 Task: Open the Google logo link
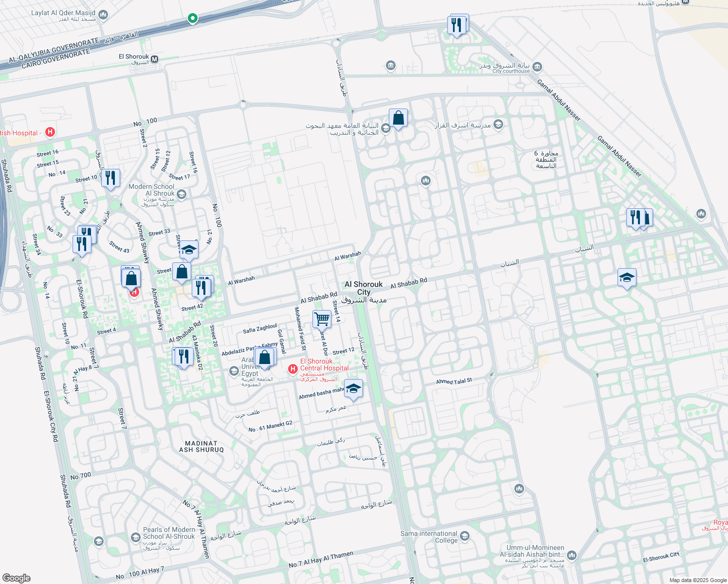(16, 578)
